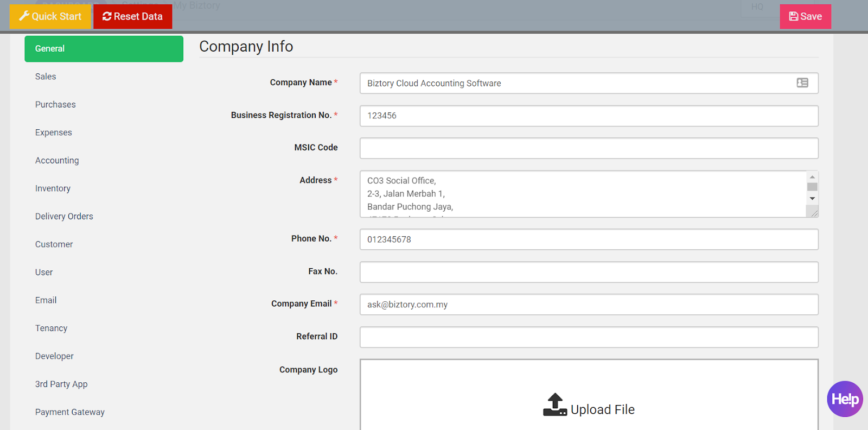Click the contact card icon in Company Name field
868x430 pixels.
802,83
